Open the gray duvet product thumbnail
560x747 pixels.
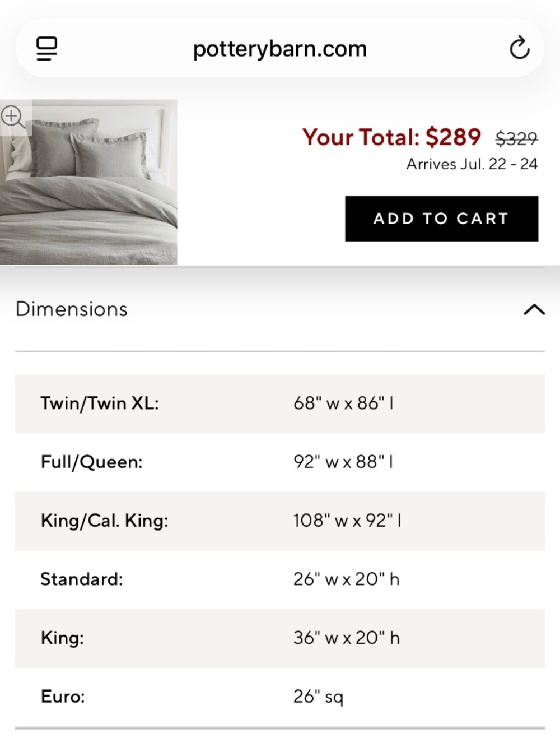88,182
